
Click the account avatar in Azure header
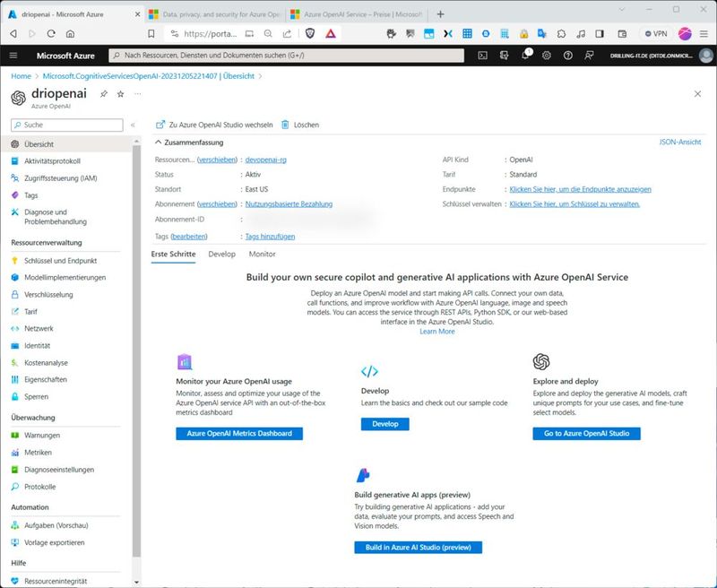(x=706, y=56)
